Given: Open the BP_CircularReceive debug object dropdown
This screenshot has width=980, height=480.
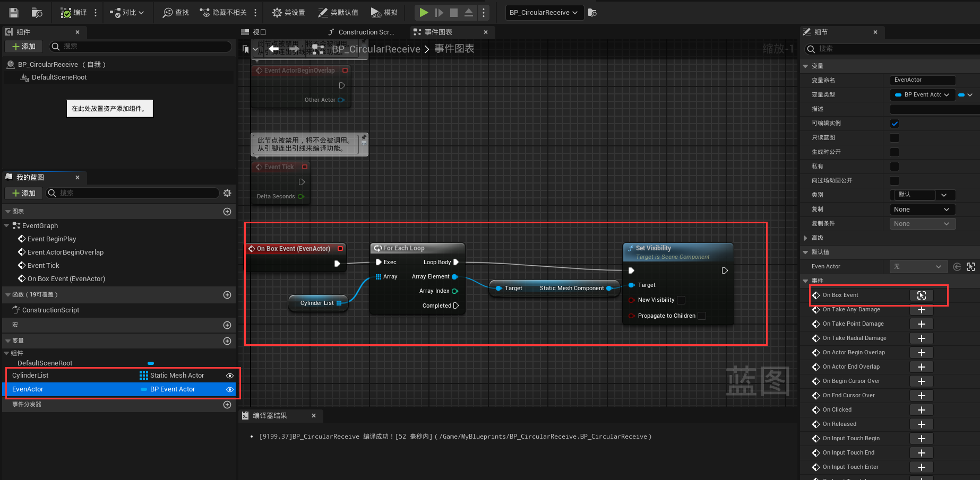Looking at the screenshot, I should [544, 13].
